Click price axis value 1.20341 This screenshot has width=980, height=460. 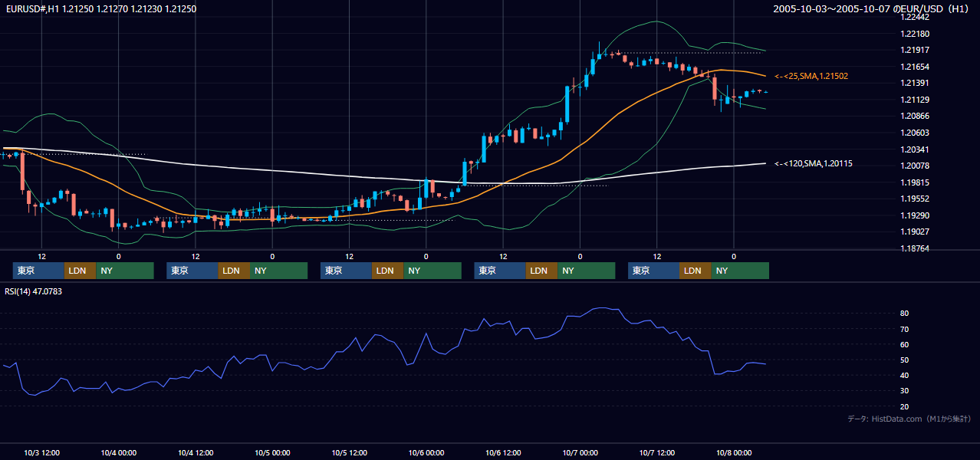(x=916, y=149)
